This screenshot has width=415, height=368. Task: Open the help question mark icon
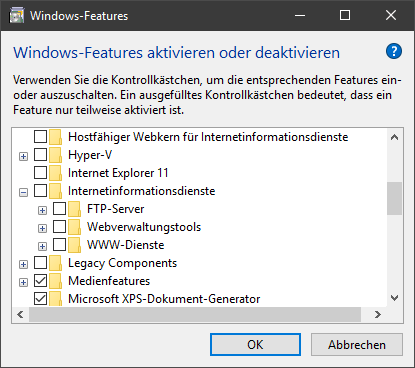click(394, 51)
